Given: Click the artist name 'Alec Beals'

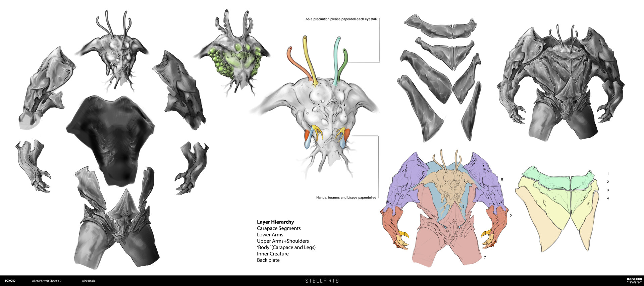Looking at the screenshot, I should [x=89, y=281].
